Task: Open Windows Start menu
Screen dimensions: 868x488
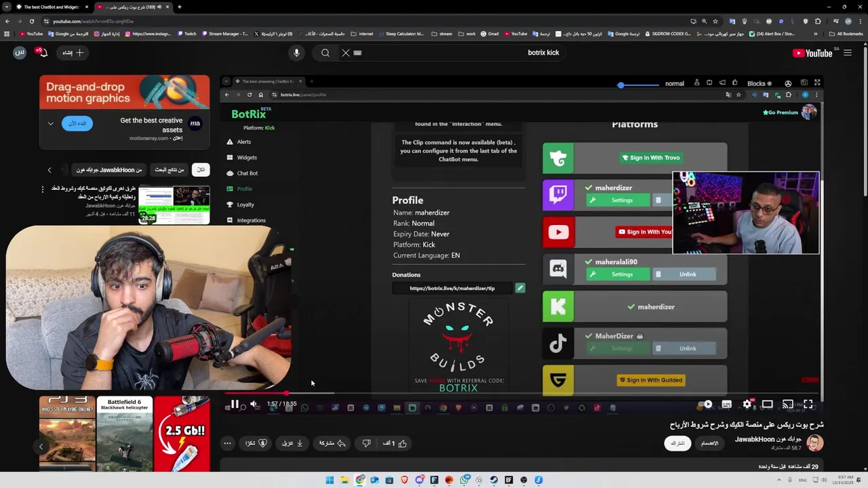Action: 330,480
